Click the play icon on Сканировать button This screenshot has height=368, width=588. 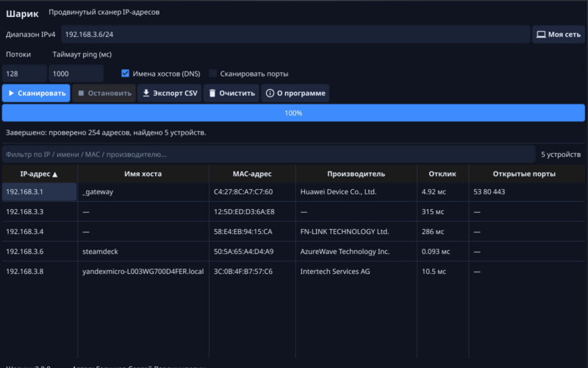pos(11,93)
